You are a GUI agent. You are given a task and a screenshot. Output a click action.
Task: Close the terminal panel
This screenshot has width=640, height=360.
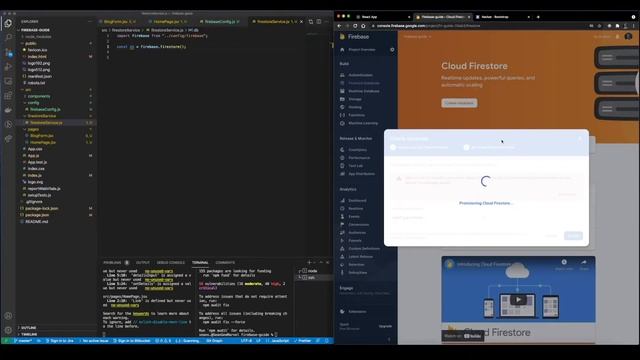coord(327,262)
